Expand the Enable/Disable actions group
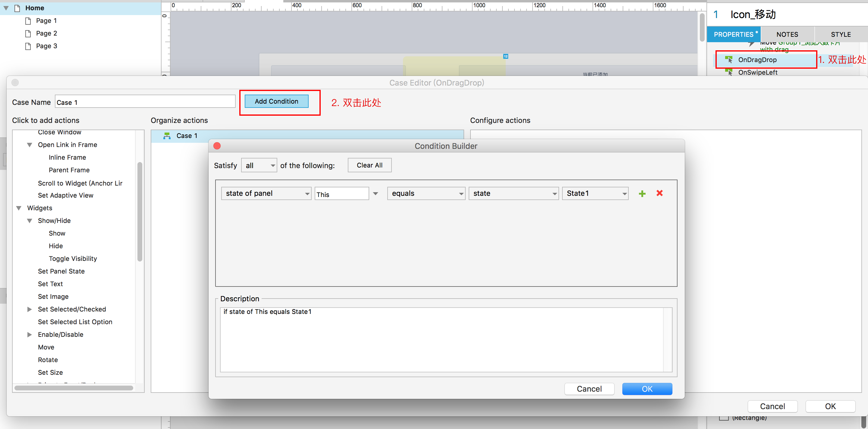Screen dimensions: 868x429 (30, 335)
